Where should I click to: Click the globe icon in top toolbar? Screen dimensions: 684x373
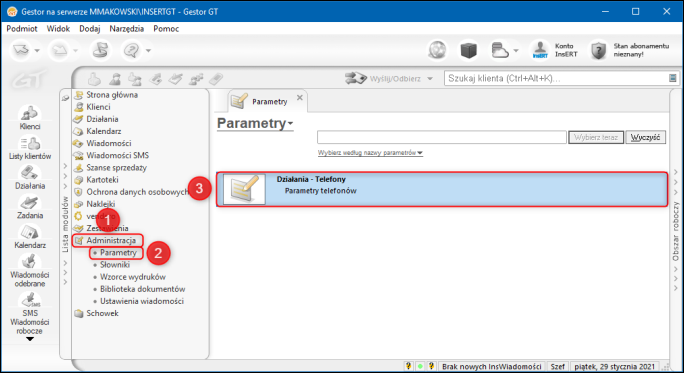pos(437,50)
